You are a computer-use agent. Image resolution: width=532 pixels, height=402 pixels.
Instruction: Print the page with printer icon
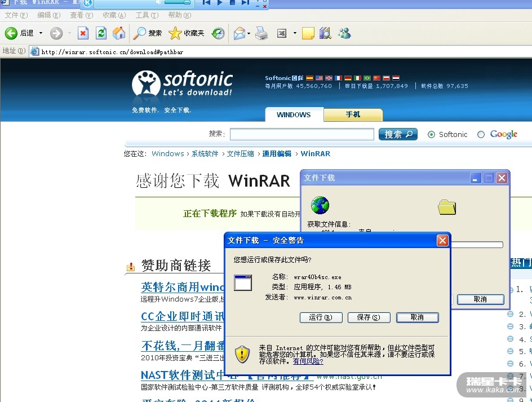(x=261, y=33)
